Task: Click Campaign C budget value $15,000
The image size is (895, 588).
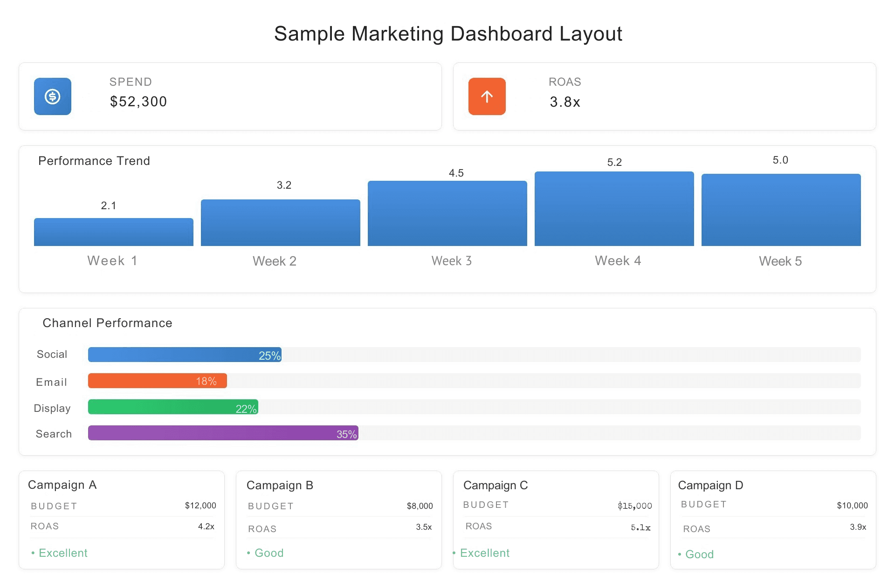Action: (x=634, y=506)
